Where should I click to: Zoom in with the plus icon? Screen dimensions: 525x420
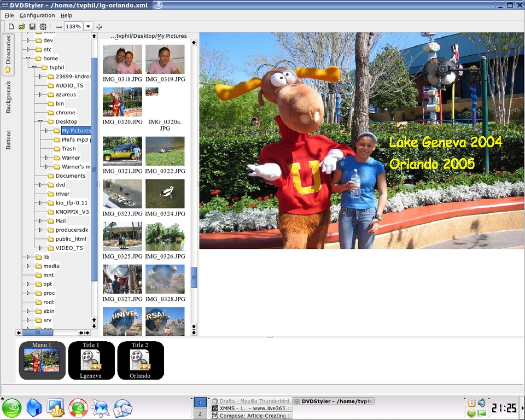99,26
